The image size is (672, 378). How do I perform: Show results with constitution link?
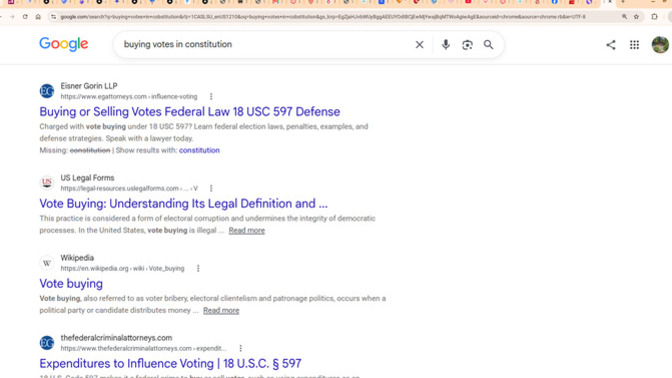(199, 150)
